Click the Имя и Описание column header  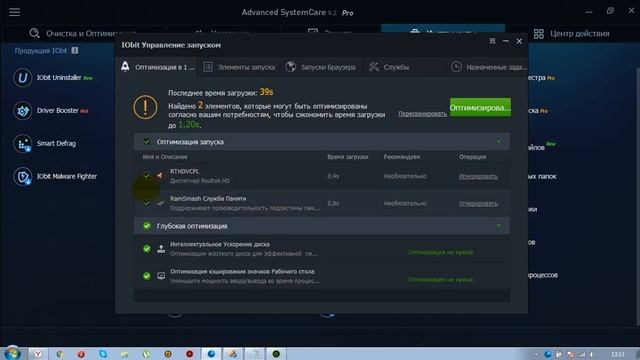[165, 157]
